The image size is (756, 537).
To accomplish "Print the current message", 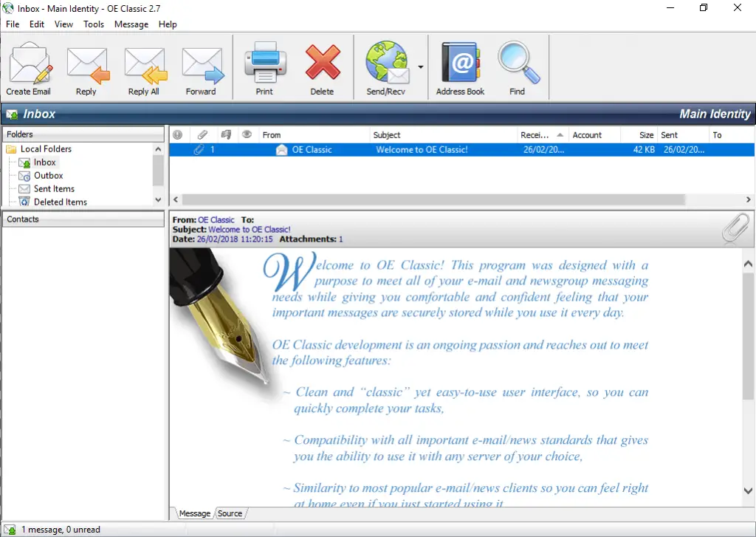I will click(264, 66).
